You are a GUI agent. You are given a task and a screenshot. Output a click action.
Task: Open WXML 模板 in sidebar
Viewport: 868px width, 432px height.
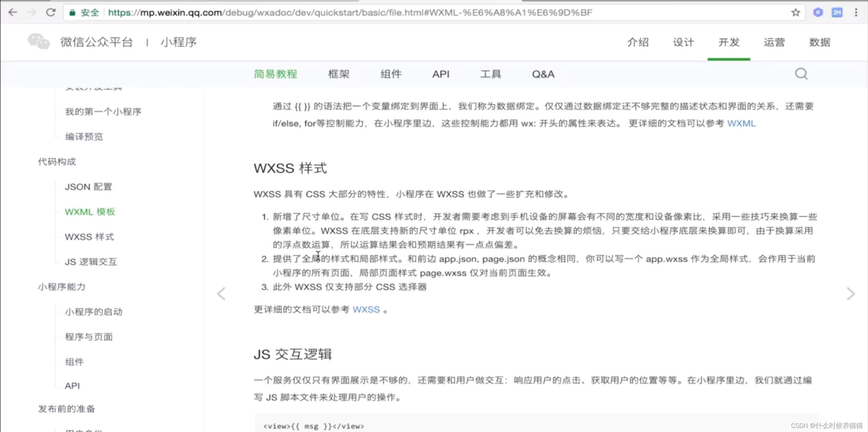[x=90, y=212]
